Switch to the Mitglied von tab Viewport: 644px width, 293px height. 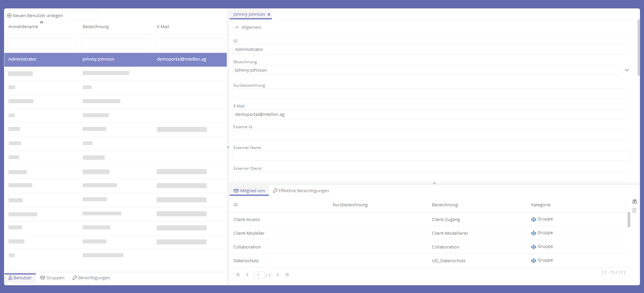pyautogui.click(x=249, y=191)
